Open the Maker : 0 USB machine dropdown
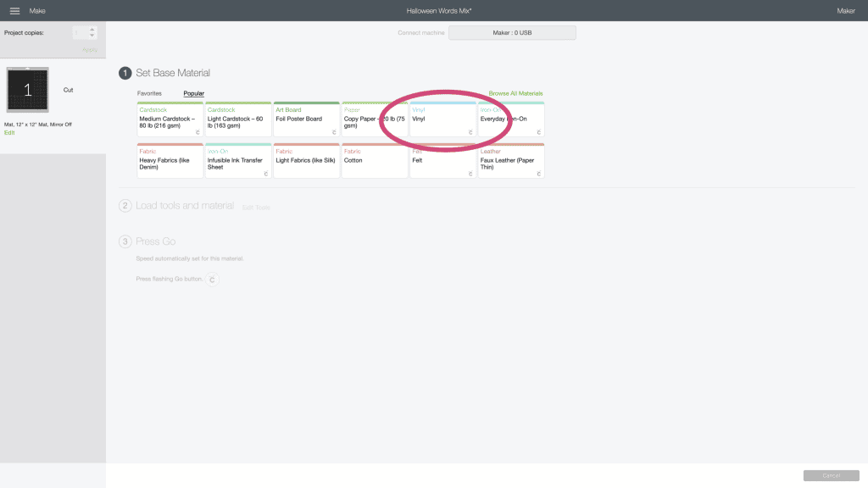The width and height of the screenshot is (868, 488). (x=512, y=33)
